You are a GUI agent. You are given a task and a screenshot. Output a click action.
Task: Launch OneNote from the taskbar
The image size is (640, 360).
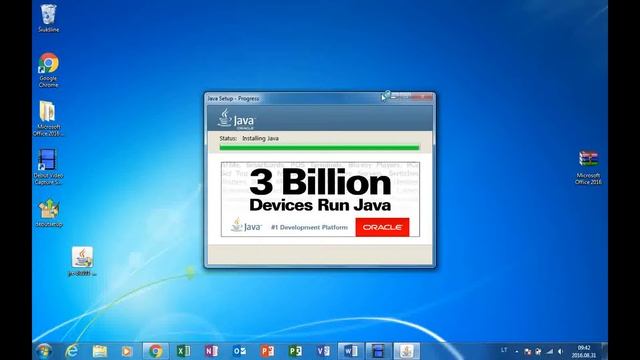point(211,351)
